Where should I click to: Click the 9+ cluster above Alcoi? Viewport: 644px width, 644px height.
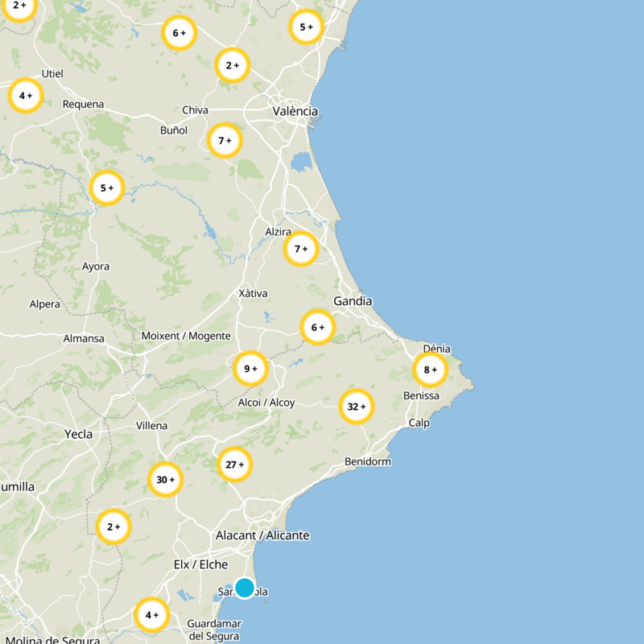(250, 369)
